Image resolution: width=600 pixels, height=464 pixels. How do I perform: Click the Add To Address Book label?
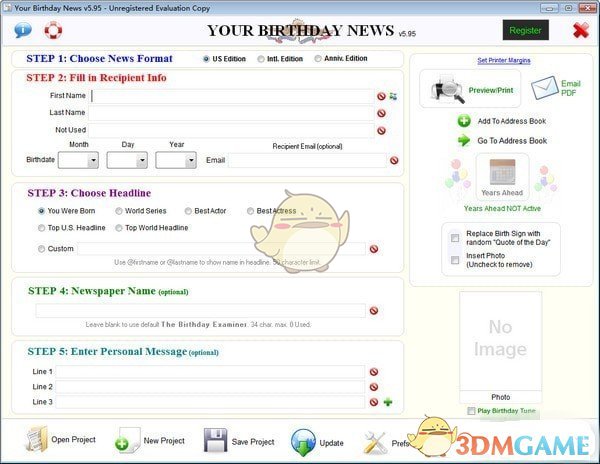pos(512,121)
